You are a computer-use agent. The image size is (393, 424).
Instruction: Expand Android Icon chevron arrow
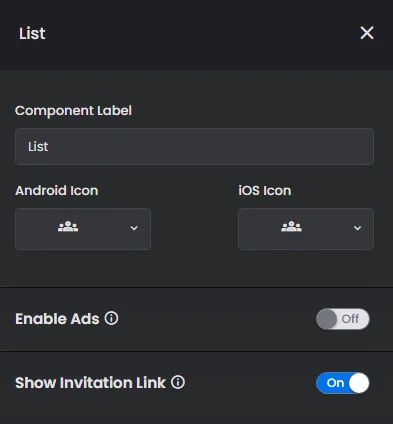134,228
